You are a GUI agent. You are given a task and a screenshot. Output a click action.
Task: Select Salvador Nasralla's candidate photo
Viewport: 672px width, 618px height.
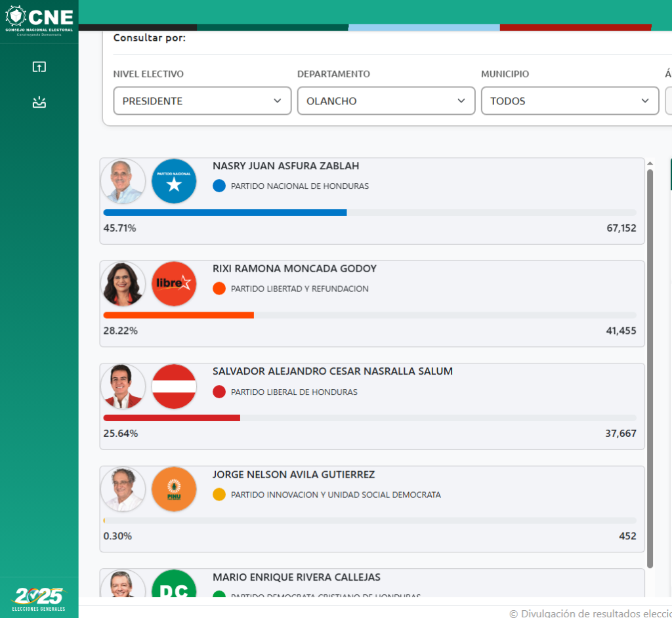pos(123,386)
